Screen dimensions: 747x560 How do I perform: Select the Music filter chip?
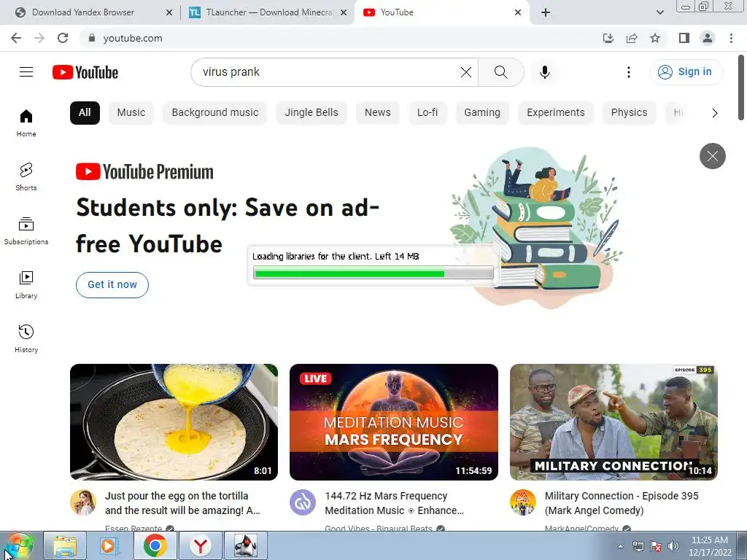click(131, 113)
